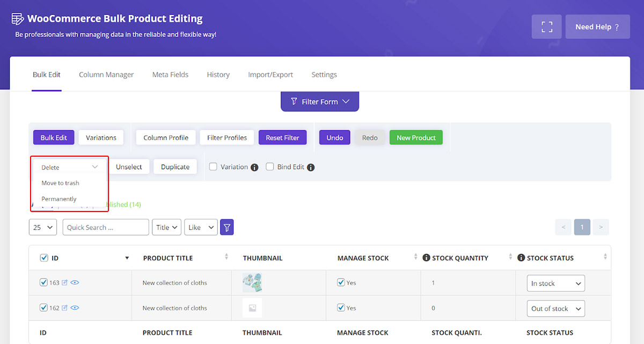Click the Undo button
This screenshot has width=644, height=344.
tap(335, 138)
